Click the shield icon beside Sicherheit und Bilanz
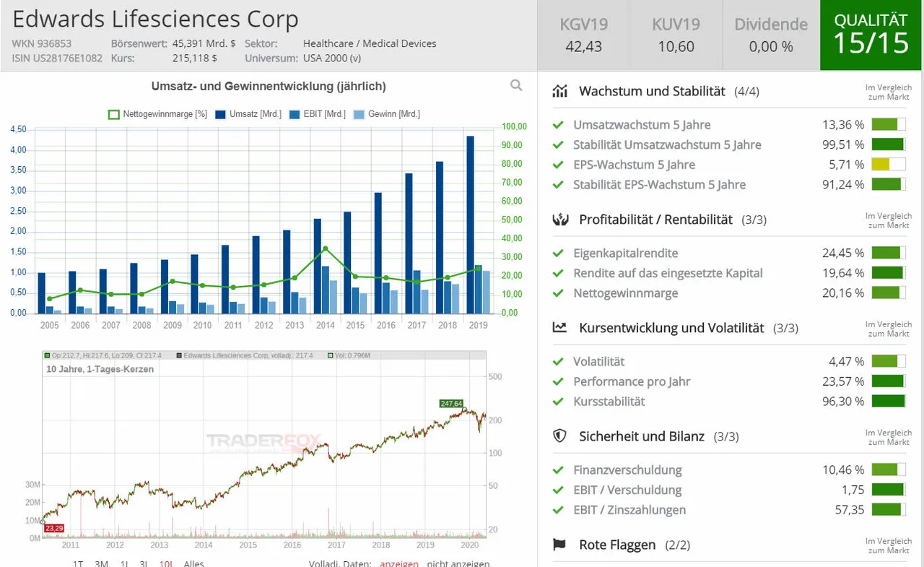924x567 pixels. (x=559, y=436)
